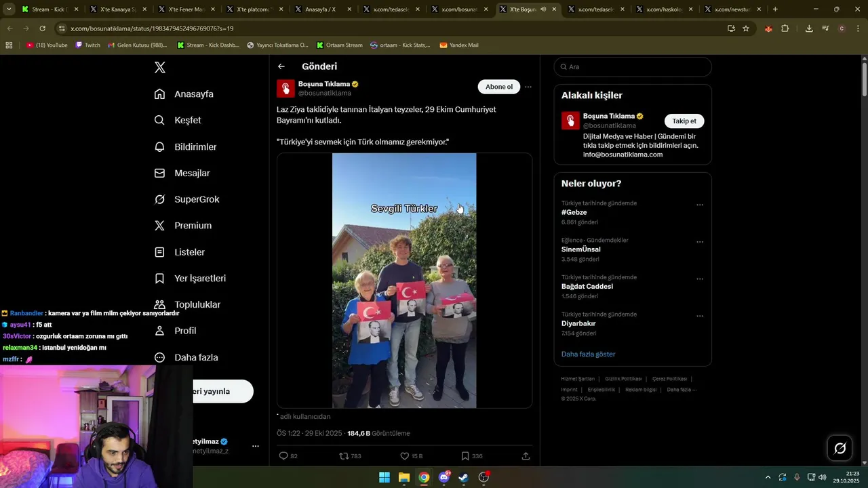This screenshot has height=488, width=868.
Task: Open options for Bağdat Caddesi trend
Action: coord(700,279)
